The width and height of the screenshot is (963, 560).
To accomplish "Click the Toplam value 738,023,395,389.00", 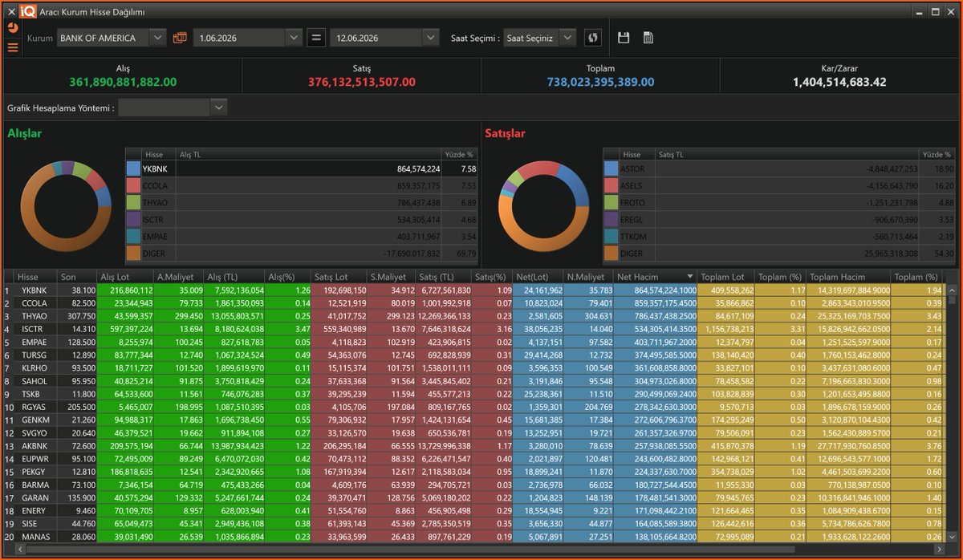I will point(601,82).
